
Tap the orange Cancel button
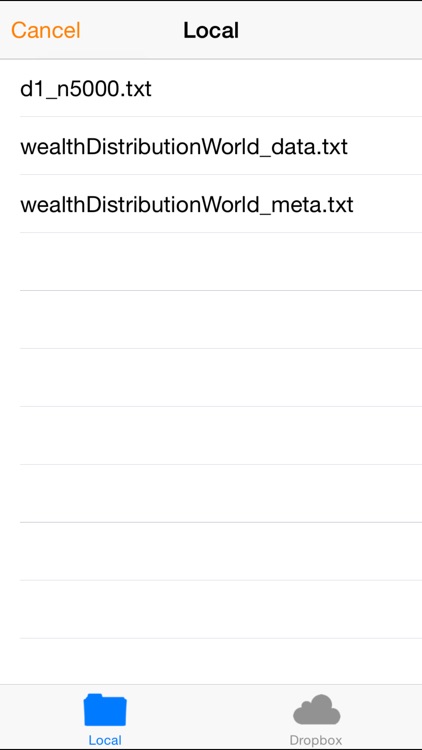coord(45,30)
